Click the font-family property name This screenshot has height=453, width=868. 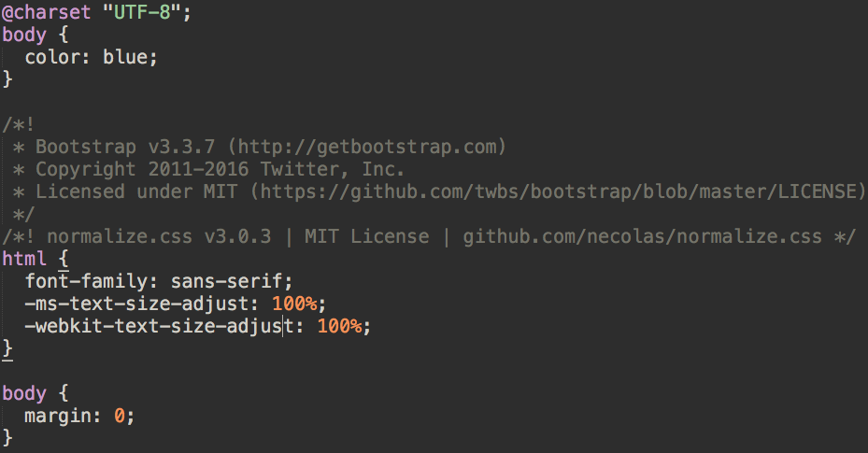[x=86, y=281]
